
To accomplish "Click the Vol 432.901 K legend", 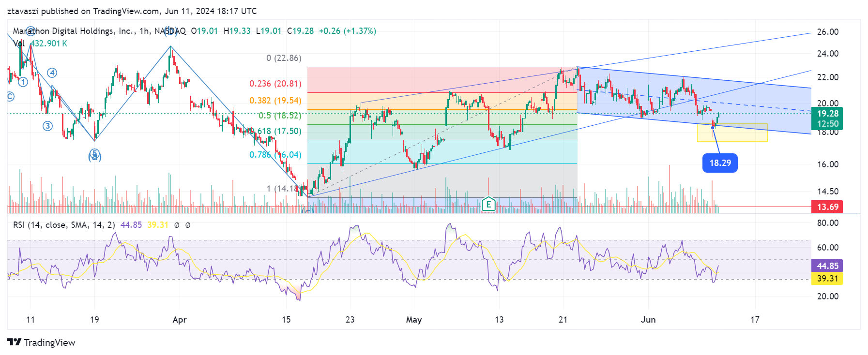I will click(x=40, y=44).
